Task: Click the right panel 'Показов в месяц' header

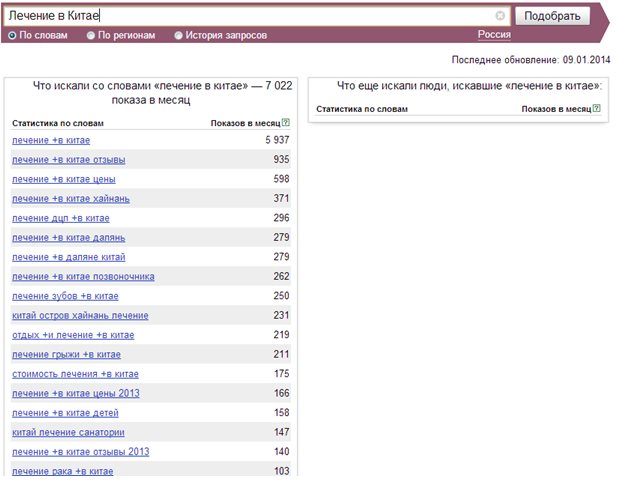Action: point(556,109)
